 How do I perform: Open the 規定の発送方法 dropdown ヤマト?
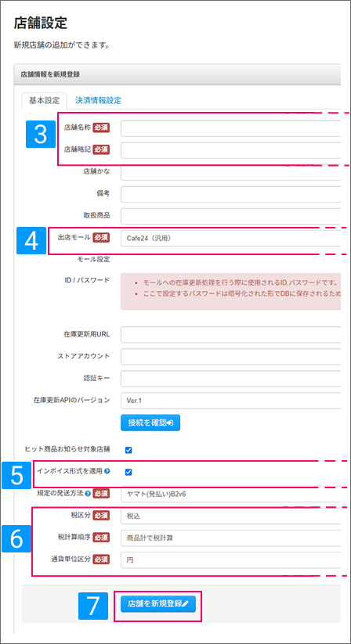pos(230,494)
